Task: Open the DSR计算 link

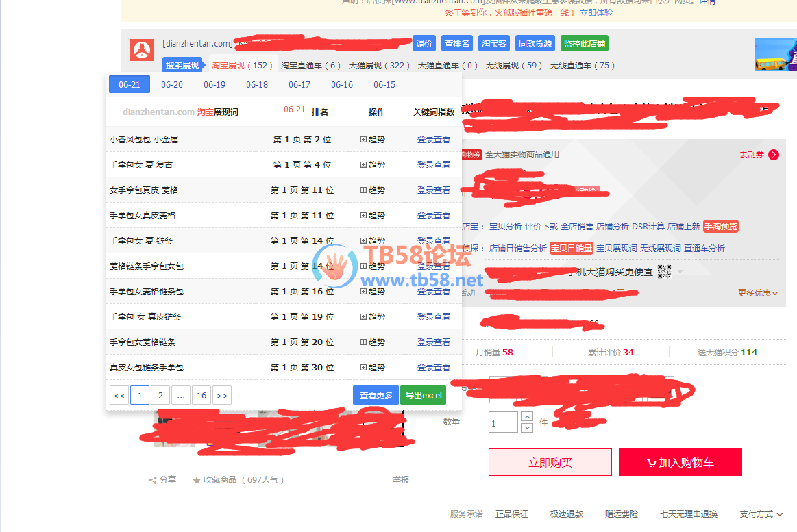Action: pyautogui.click(x=648, y=227)
